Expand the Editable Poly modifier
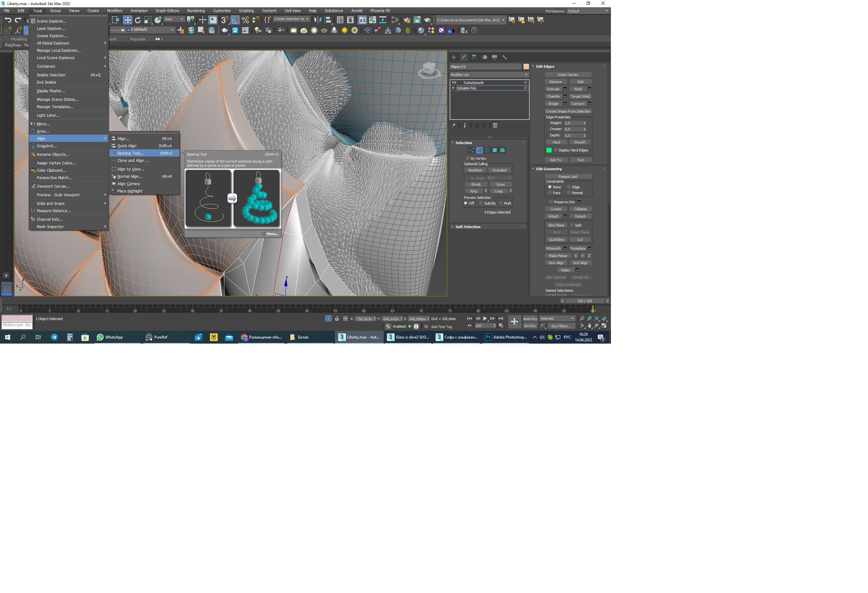The height and width of the screenshot is (593, 868). tap(453, 88)
